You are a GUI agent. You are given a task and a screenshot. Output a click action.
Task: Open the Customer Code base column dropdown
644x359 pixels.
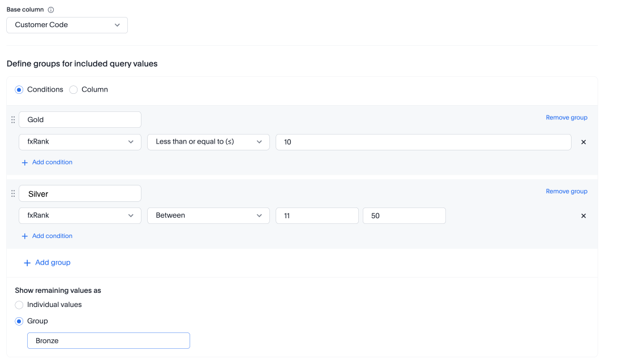point(66,25)
